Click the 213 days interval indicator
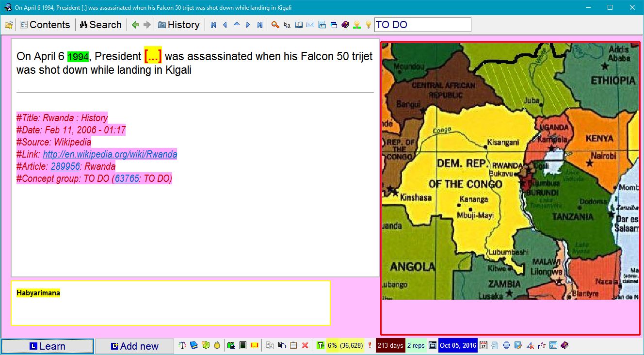644x355 pixels. coord(390,346)
